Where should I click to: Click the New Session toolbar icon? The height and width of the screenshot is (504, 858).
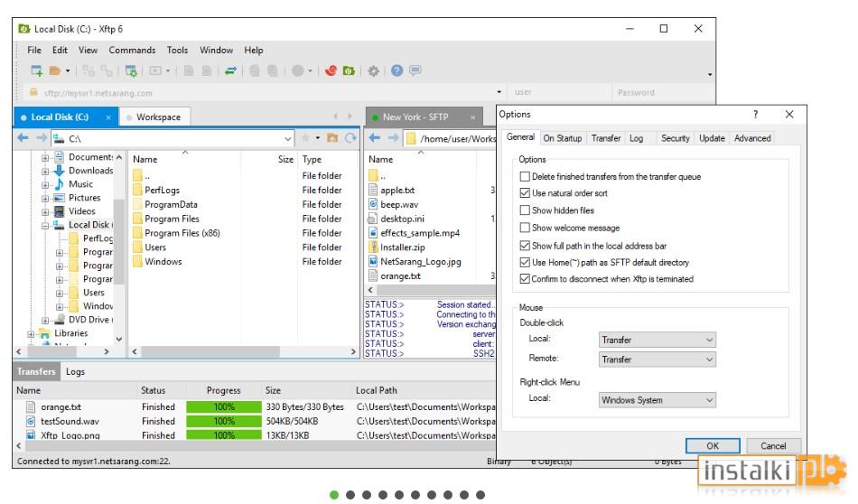coord(37,70)
